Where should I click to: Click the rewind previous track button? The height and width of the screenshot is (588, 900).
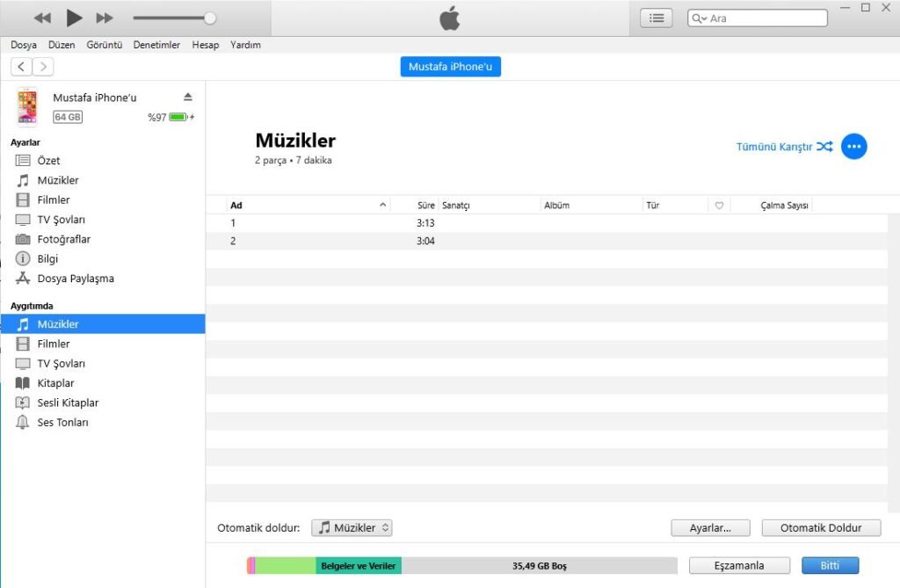(42, 18)
